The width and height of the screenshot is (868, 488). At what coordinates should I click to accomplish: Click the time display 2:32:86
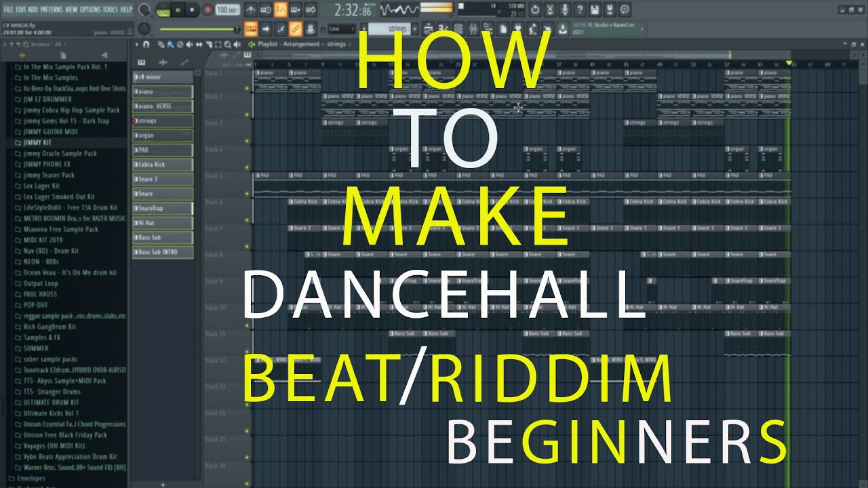point(353,11)
